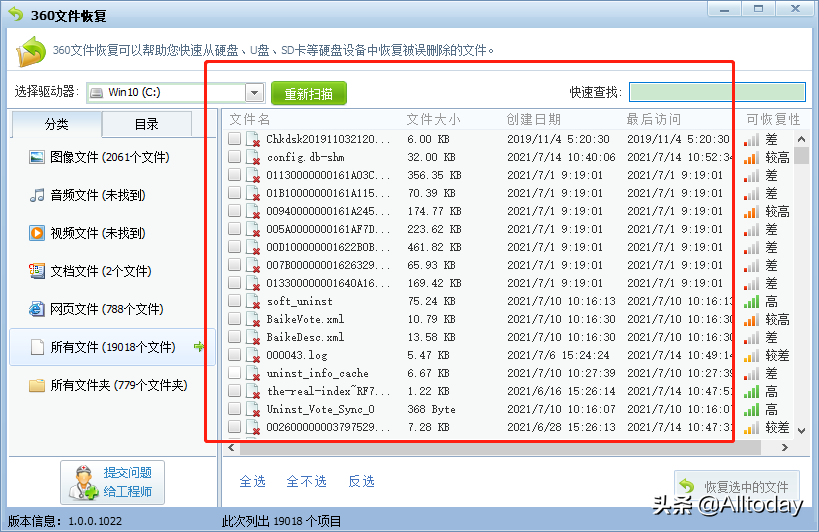Tick the checkbox for Uninst_Vote_Sync_0
This screenshot has height=532, width=819.
(235, 408)
